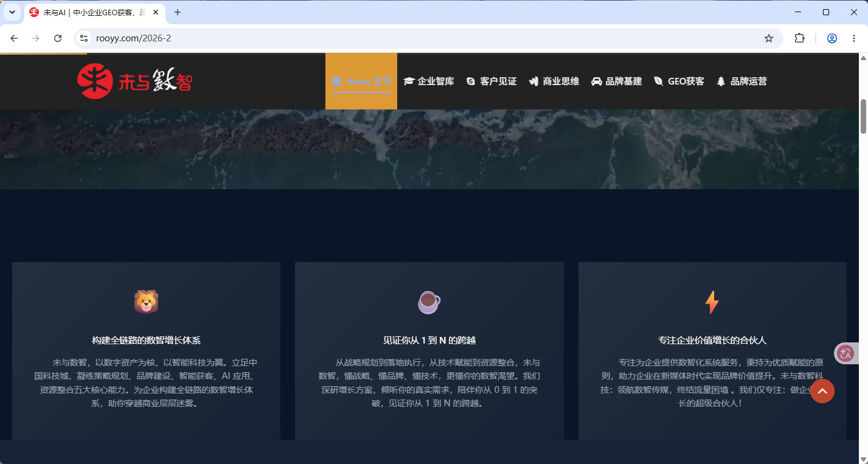This screenshot has width=868, height=464.
Task: Select the 未与AI browser tab
Action: [x=94, y=13]
